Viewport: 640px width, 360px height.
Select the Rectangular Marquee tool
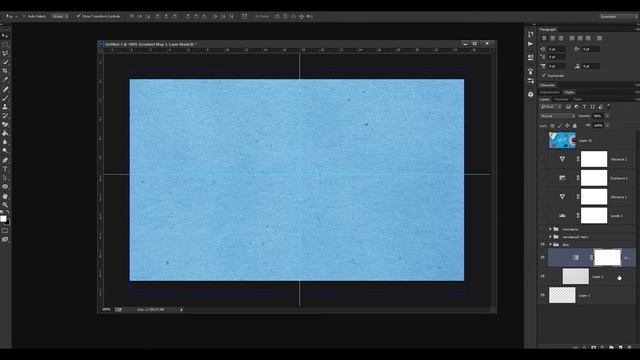click(x=5, y=44)
